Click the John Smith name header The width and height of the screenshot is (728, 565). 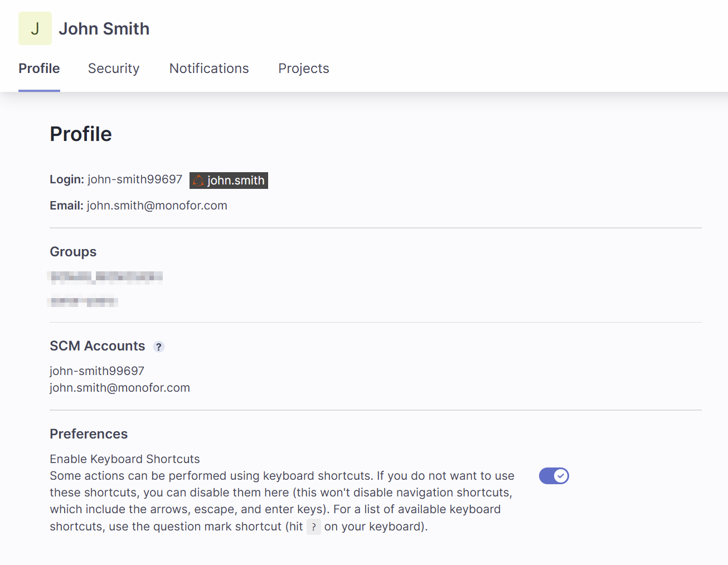pyautogui.click(x=104, y=29)
